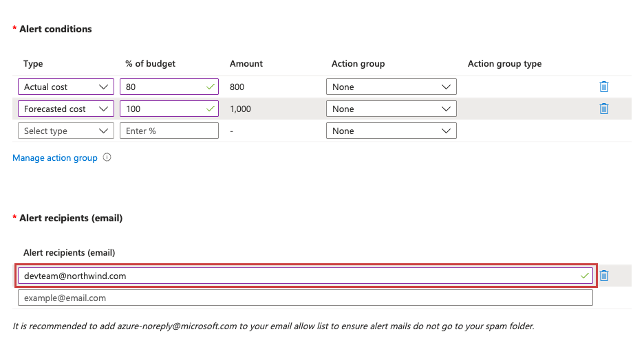This screenshot has height=356, width=644.
Task: Click the % of budget column header
Action: [x=150, y=63]
